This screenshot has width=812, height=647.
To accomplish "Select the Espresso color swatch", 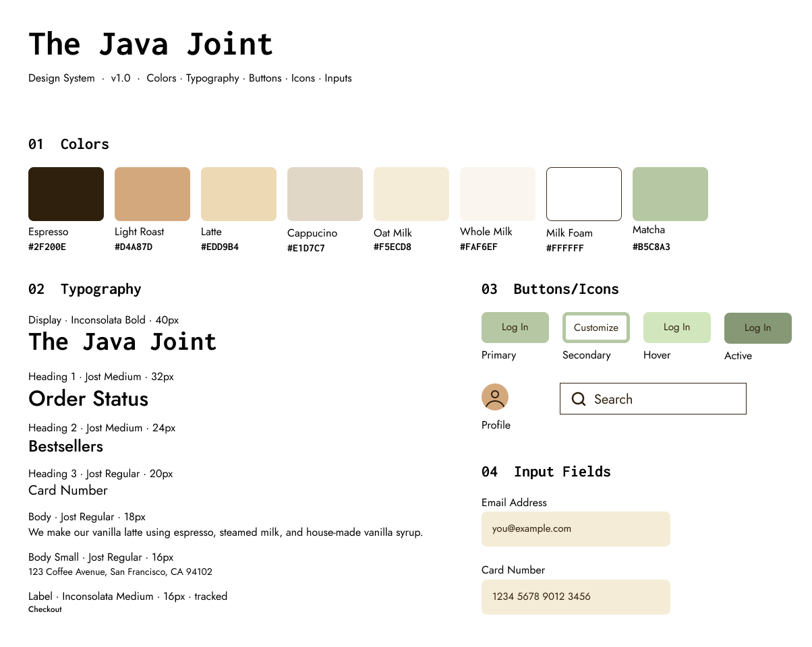I will tap(65, 193).
